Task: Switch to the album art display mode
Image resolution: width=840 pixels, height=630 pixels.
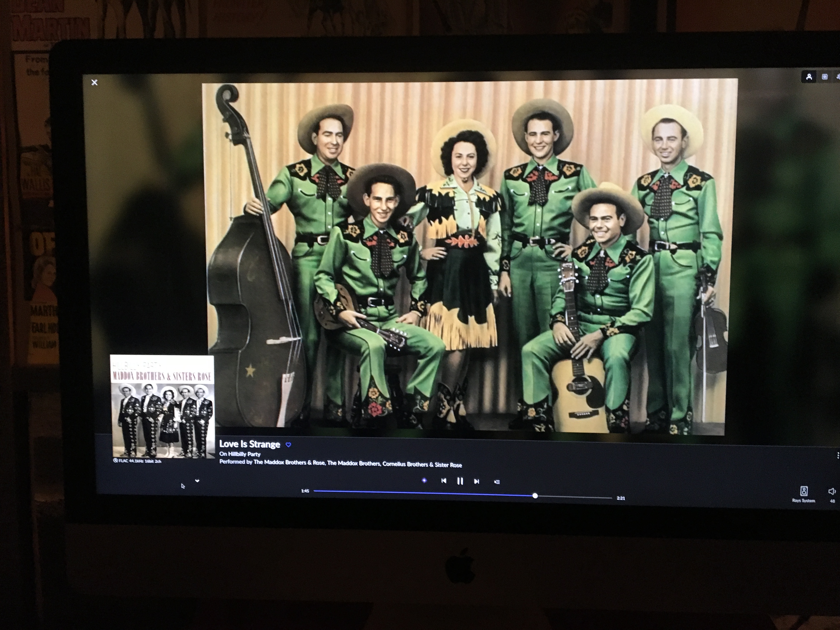Action: coord(825,77)
